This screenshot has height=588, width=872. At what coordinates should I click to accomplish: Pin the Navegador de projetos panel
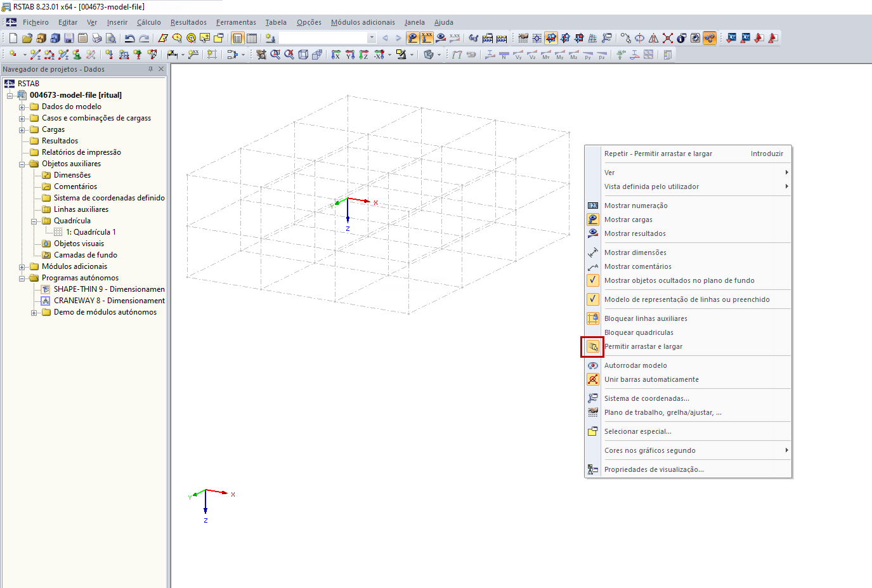point(150,69)
